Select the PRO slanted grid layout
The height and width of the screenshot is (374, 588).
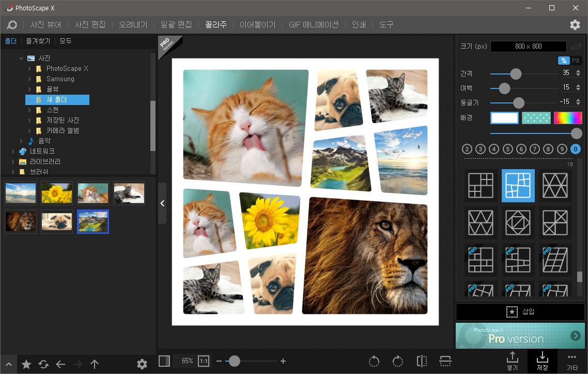point(555,260)
